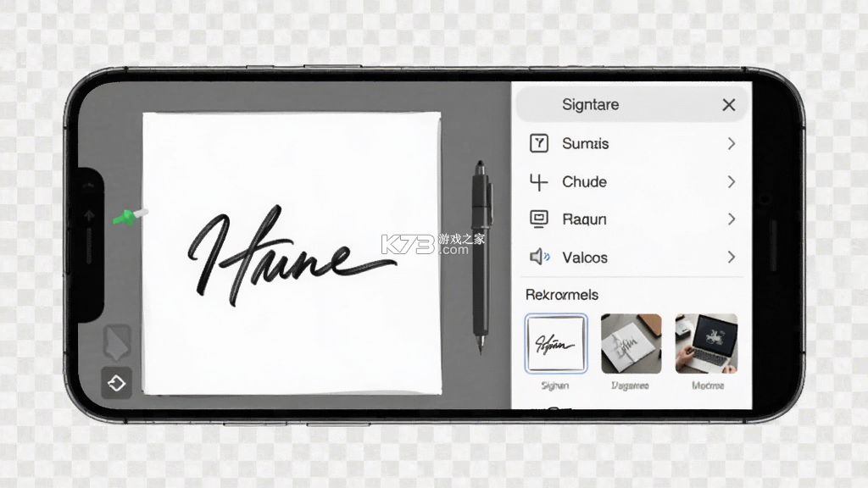Click the Valcos speaker icon
868x488 pixels.
point(540,257)
